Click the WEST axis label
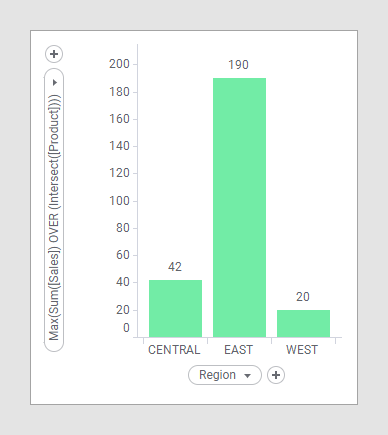The height and width of the screenshot is (435, 388). point(302,350)
